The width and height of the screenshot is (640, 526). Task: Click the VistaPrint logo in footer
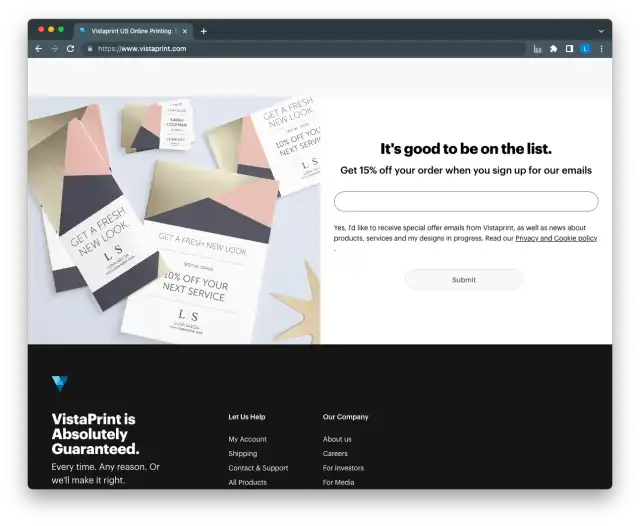pos(60,383)
